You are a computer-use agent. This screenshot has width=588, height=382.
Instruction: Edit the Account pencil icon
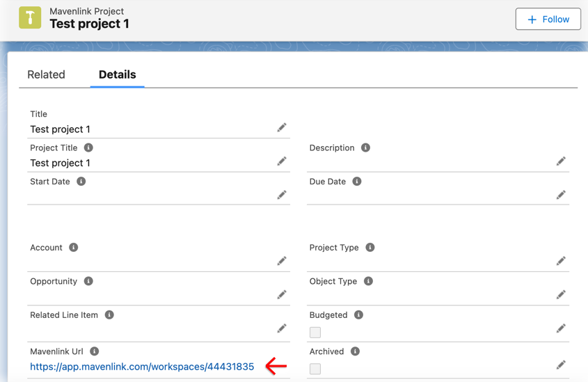282,261
